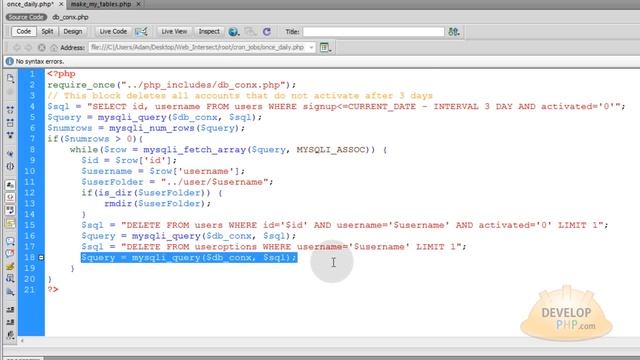
Task: Collapse full tag using coding toolbar
Action: 10,110
